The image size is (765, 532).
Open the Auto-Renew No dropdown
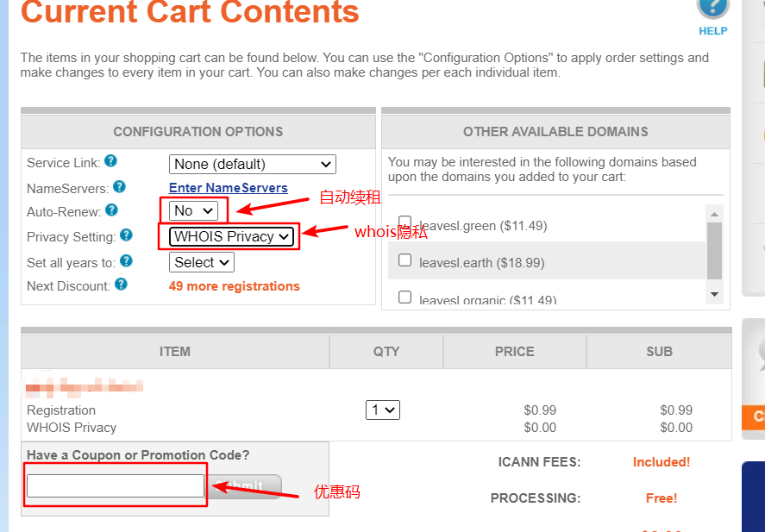pyautogui.click(x=193, y=210)
